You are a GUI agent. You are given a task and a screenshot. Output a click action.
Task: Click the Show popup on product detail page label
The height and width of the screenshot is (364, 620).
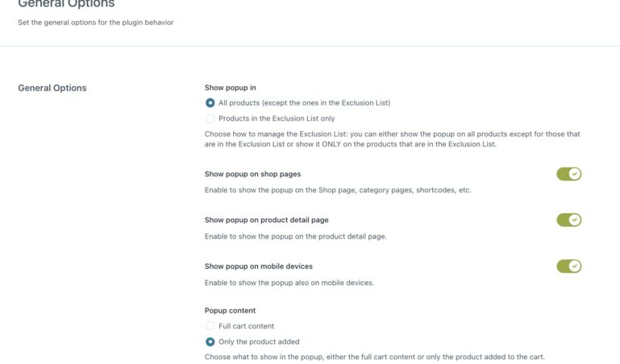[266, 220]
